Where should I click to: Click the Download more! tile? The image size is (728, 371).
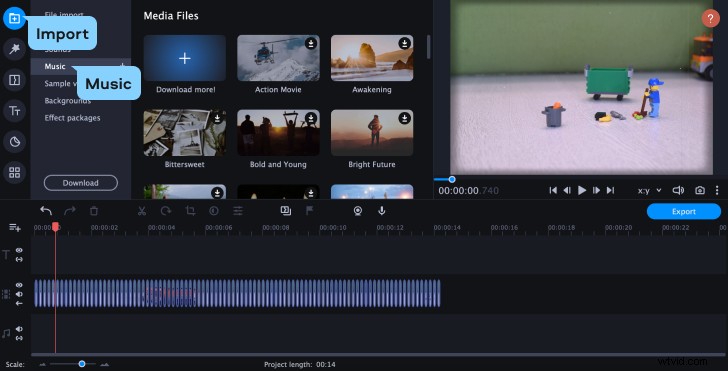(185, 58)
